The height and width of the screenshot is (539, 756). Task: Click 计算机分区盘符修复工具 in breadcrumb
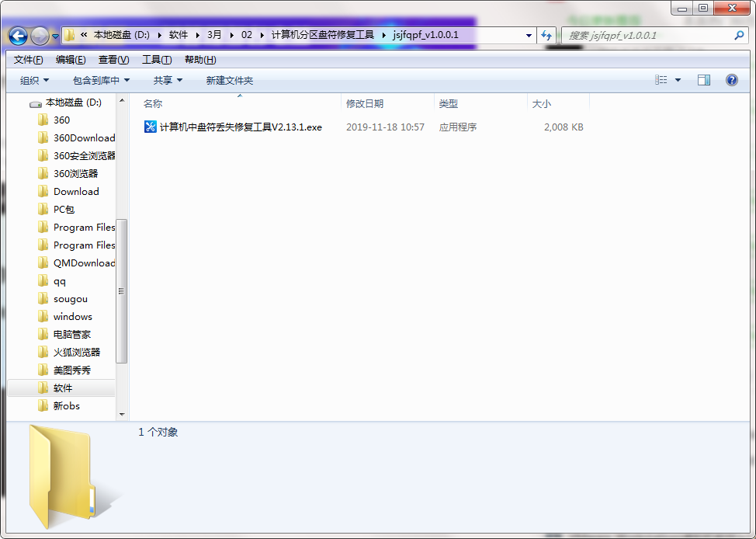click(x=323, y=35)
